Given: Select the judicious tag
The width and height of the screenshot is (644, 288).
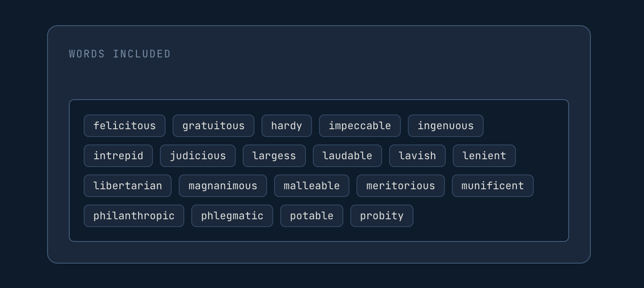Looking at the screenshot, I should (198, 156).
